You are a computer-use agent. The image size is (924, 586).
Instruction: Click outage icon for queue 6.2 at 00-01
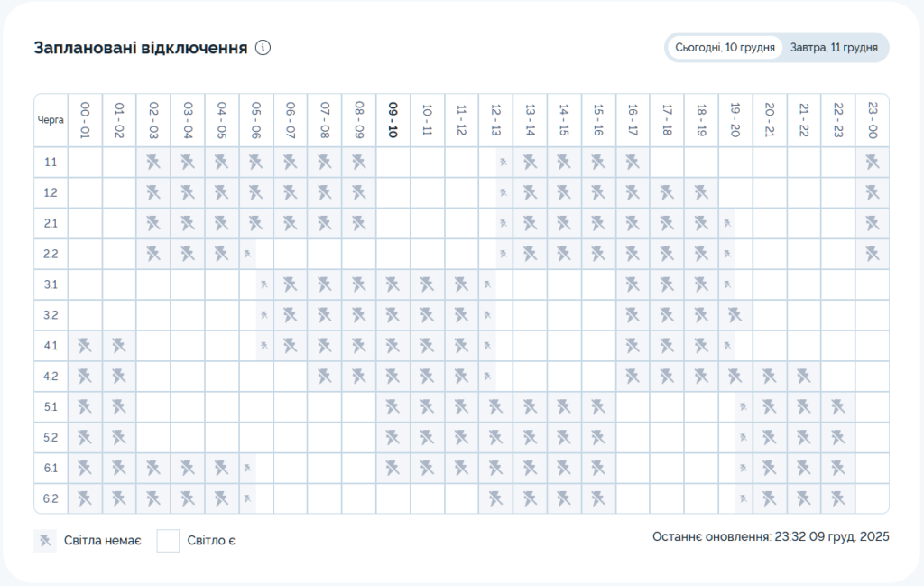(x=85, y=498)
